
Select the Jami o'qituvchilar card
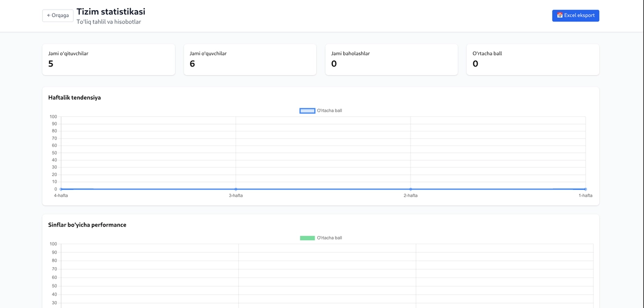click(108, 60)
